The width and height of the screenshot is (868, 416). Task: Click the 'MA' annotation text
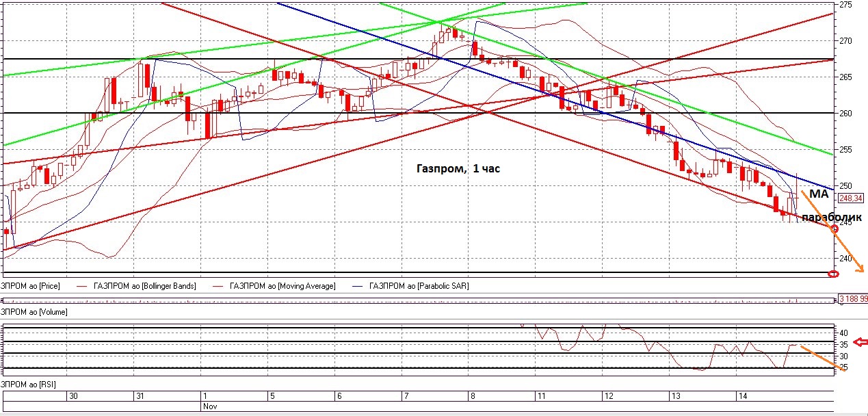click(x=818, y=194)
